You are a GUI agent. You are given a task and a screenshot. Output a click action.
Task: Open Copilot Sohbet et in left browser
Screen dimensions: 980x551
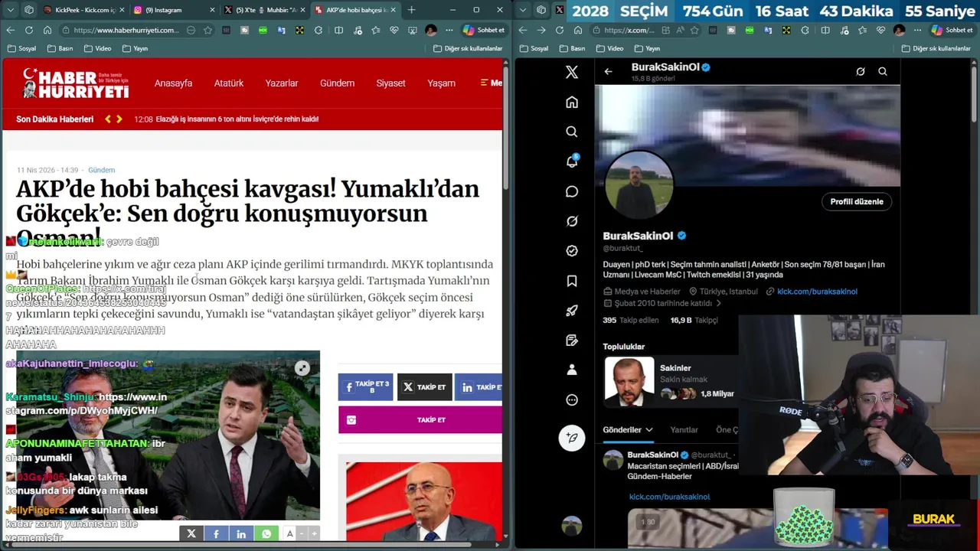click(x=484, y=30)
